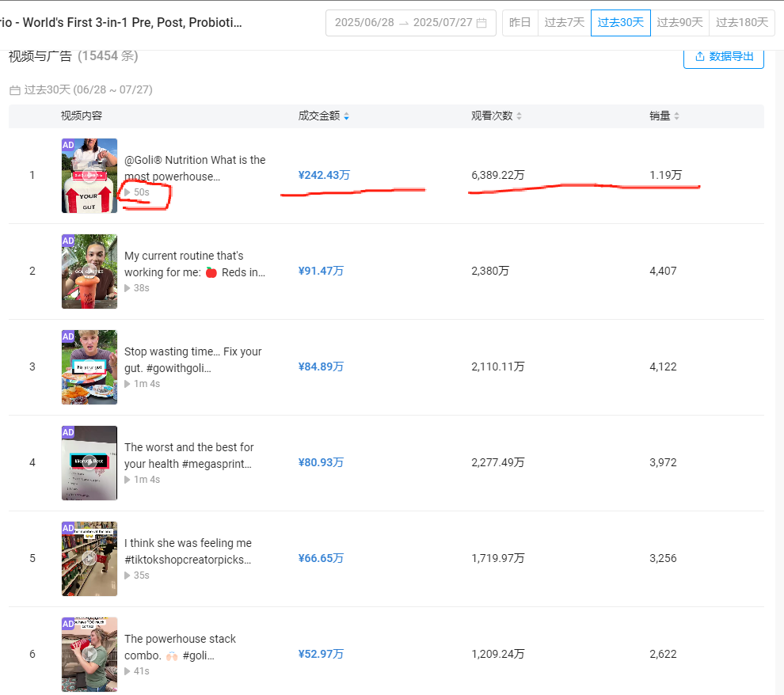784x695 pixels.
Task: Open '@Goli® Nutrition What is the most powerhouse' title
Action: click(x=195, y=169)
